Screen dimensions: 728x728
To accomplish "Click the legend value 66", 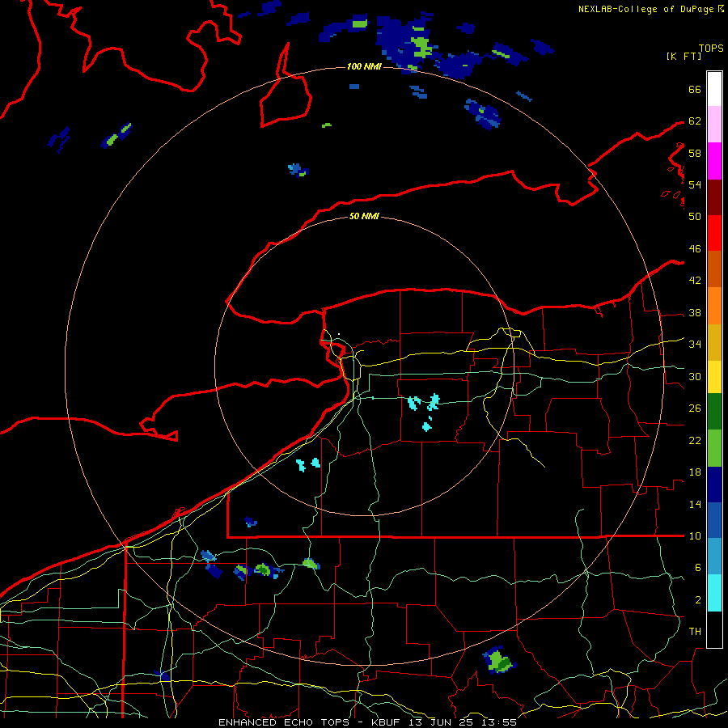I will pyautogui.click(x=695, y=89).
